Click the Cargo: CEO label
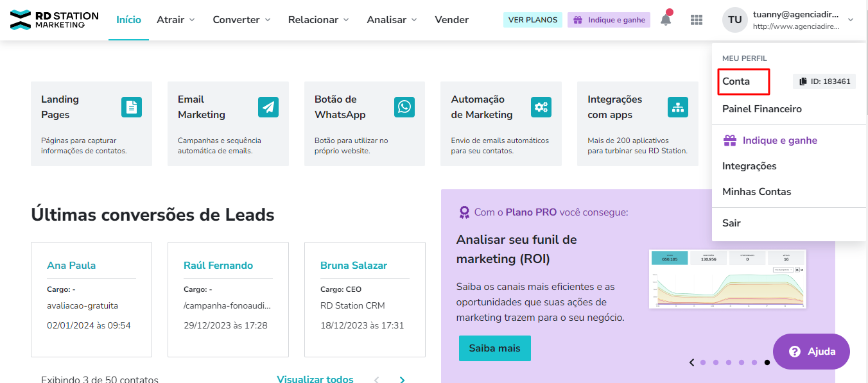 [x=341, y=289]
